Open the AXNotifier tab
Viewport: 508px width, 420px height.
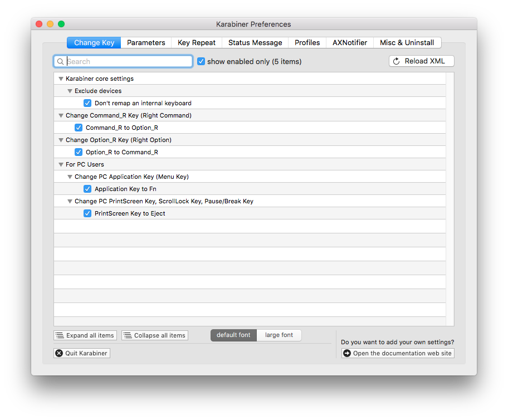[x=350, y=43]
